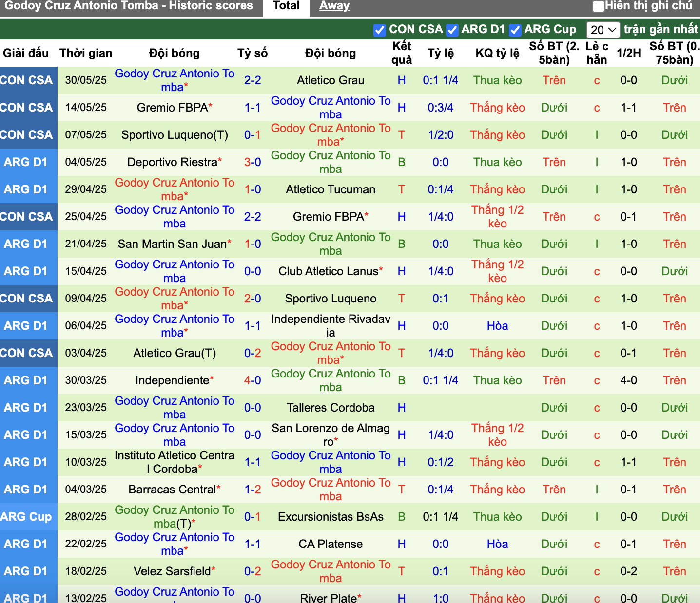This screenshot has height=603, width=700.
Task: Click half-time score 4-0 in Independiente row
Action: tap(628, 380)
